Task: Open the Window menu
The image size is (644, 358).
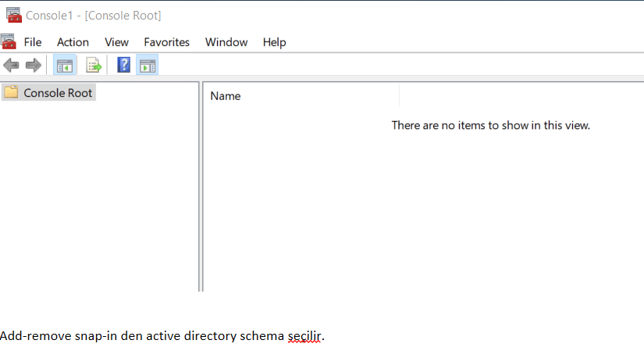Action: (x=226, y=42)
